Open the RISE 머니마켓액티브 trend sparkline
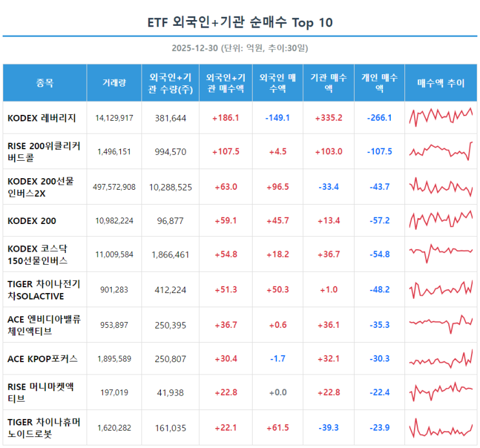Image resolution: width=480 pixels, height=448 pixels. point(441,392)
